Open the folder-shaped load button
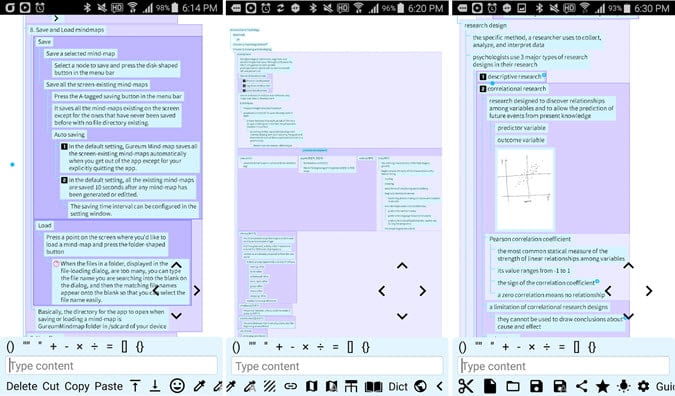 click(x=513, y=387)
